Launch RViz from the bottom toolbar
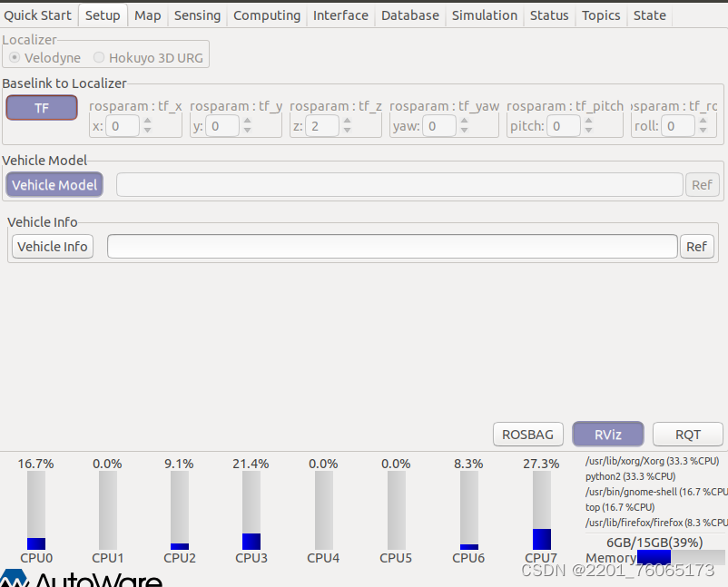The height and width of the screenshot is (587, 728). 606,434
